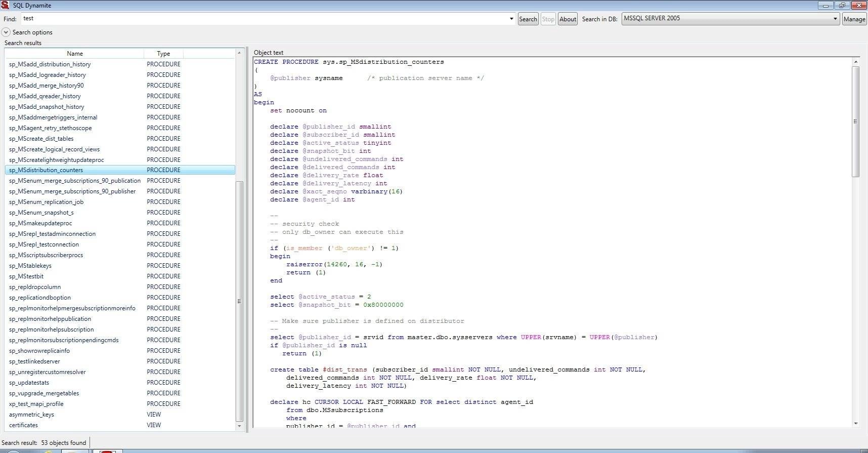Click the Search button
868x453 pixels.
click(528, 19)
